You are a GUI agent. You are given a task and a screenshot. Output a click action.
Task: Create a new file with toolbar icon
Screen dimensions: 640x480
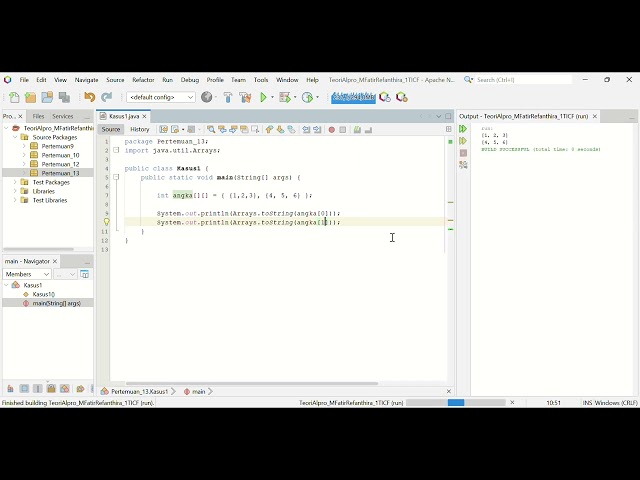click(x=14, y=97)
